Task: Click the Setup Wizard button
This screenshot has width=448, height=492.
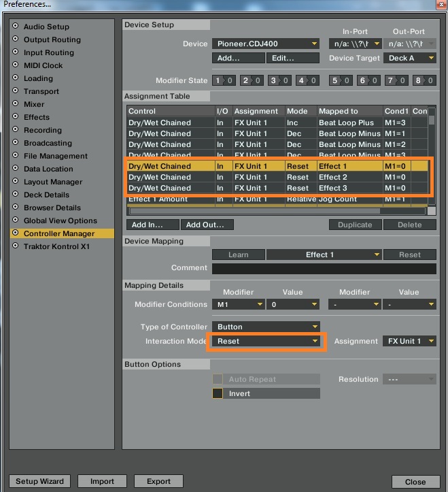Action: point(39,481)
